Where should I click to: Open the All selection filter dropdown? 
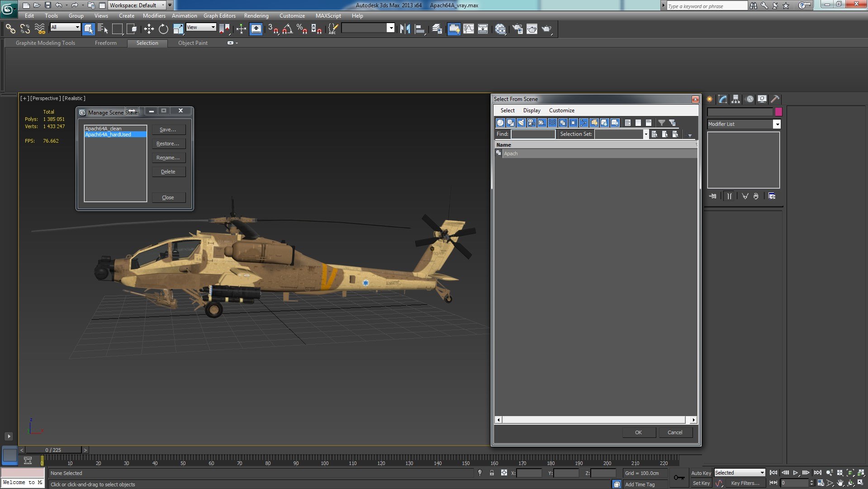coord(65,27)
